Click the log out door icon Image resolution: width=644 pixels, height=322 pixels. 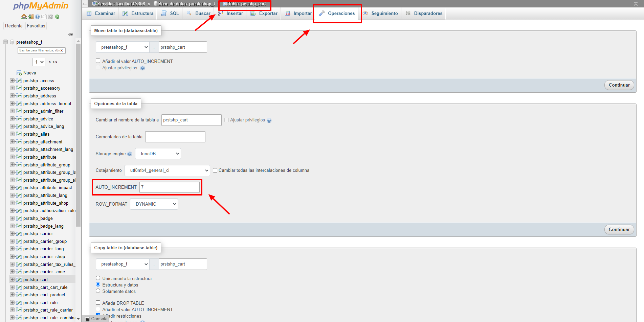(31, 17)
